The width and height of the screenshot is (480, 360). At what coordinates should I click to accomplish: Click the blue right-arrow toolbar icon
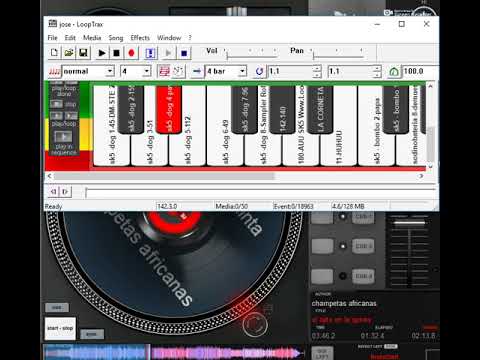pos(197,71)
